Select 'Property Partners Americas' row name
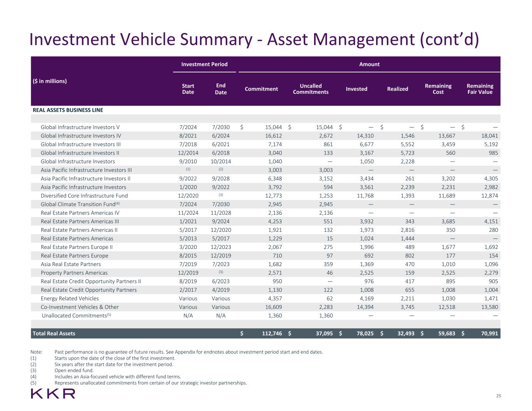This screenshot has width=532, height=411. 74,273
